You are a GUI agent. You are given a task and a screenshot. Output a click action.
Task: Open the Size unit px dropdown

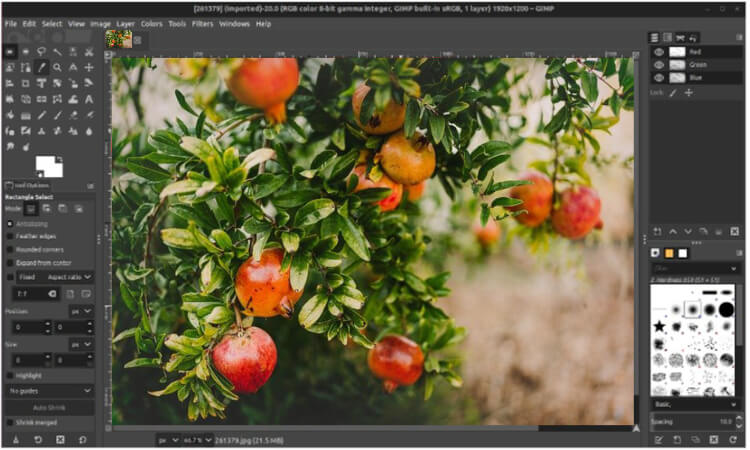point(81,344)
